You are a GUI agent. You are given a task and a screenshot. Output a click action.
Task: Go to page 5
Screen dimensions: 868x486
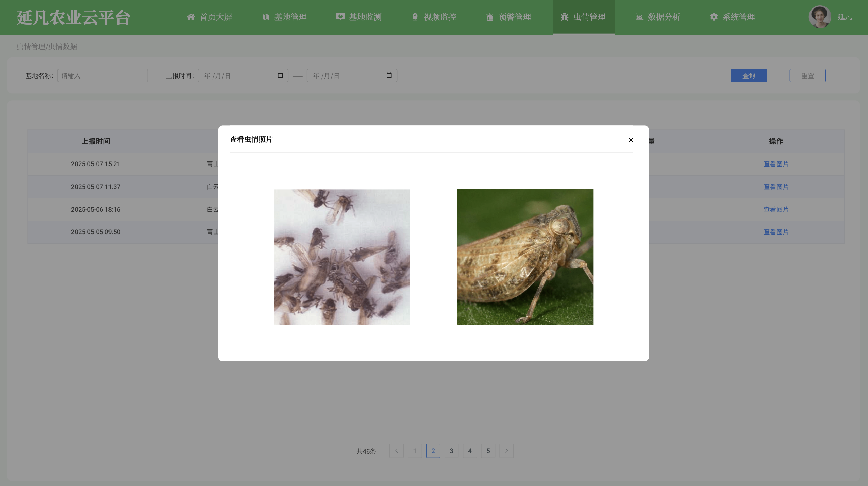[x=488, y=451]
